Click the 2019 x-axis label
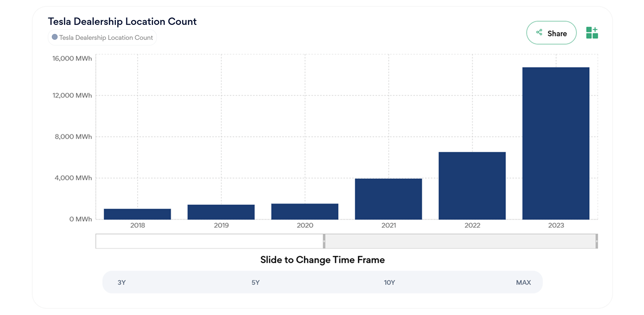644x315 pixels. coord(221,226)
